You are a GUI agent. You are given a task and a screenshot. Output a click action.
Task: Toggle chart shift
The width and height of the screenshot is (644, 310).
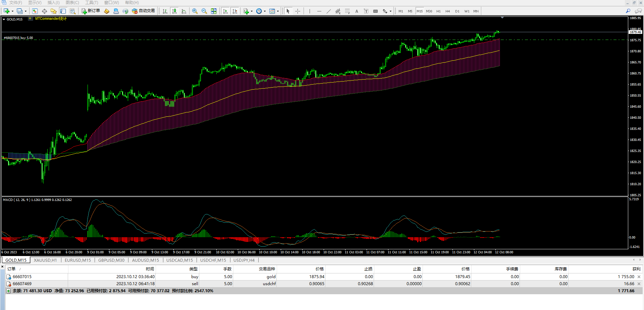[235, 11]
